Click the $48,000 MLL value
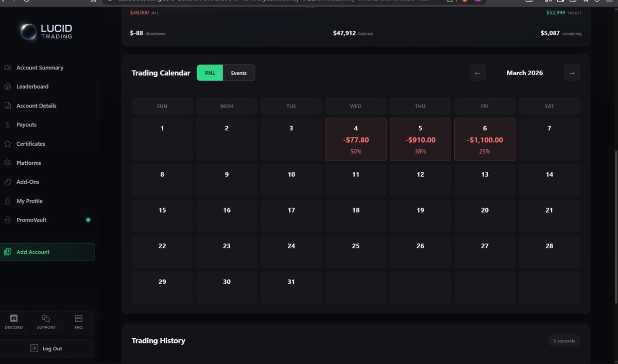The image size is (618, 364). (140, 12)
